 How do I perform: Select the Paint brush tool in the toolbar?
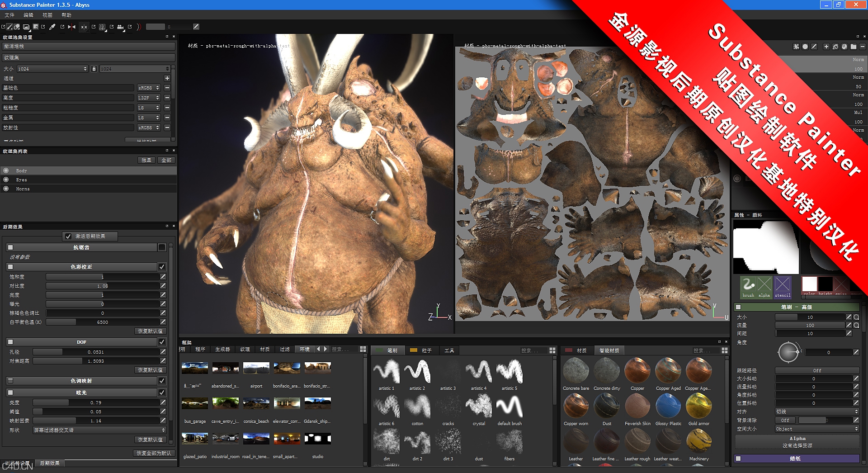tap(9, 27)
